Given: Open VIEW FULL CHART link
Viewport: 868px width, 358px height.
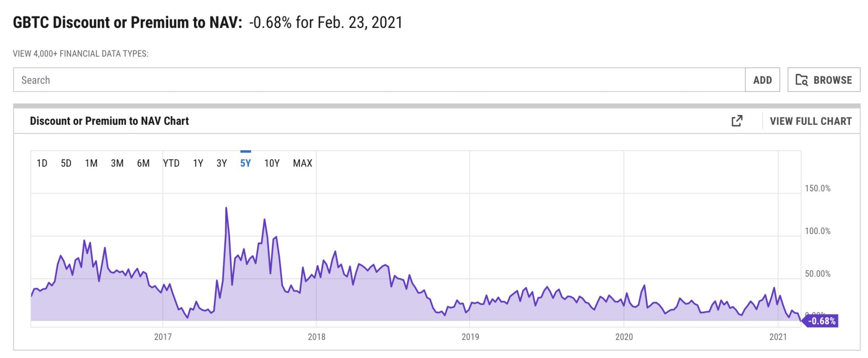Looking at the screenshot, I should [811, 121].
